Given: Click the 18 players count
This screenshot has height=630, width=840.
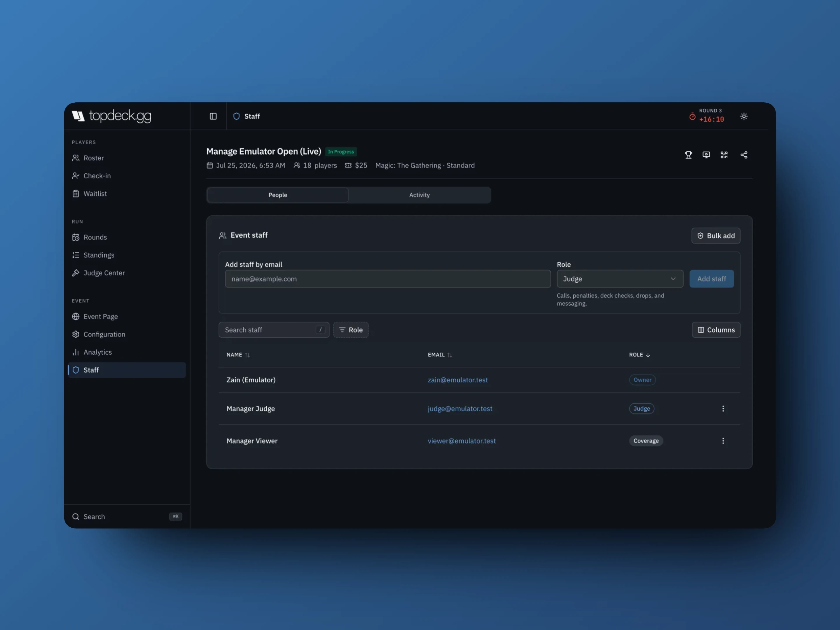Looking at the screenshot, I should click(315, 166).
